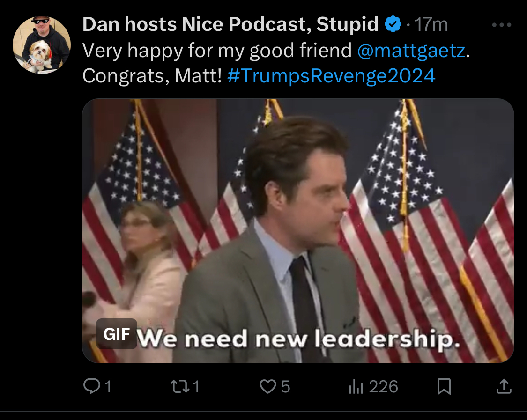This screenshot has width=527, height=420.
Task: Click the blue verified checkmark badge
Action: 393,24
